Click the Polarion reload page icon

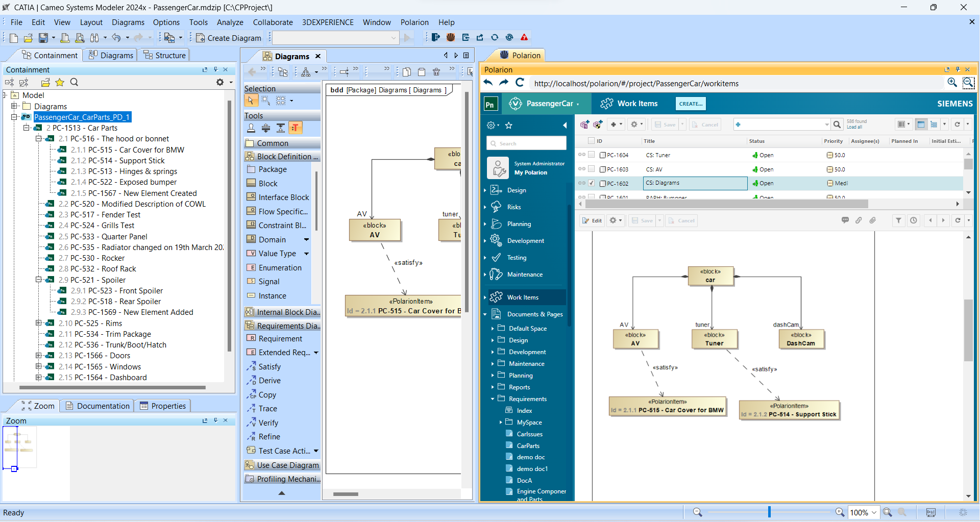point(520,83)
